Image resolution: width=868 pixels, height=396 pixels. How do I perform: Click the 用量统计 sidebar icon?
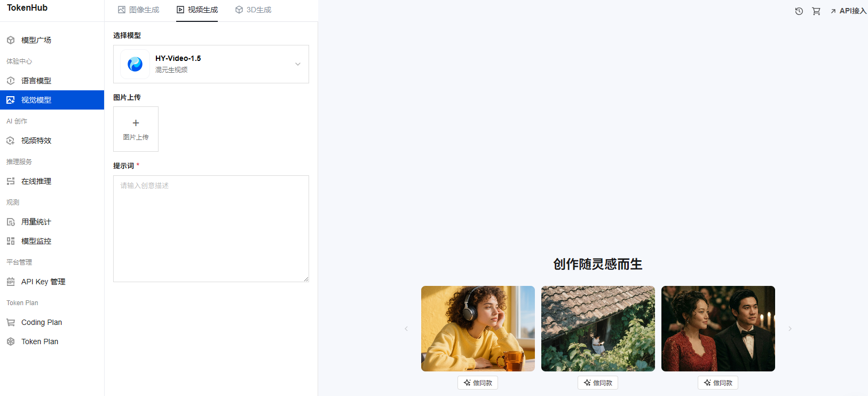click(x=11, y=222)
